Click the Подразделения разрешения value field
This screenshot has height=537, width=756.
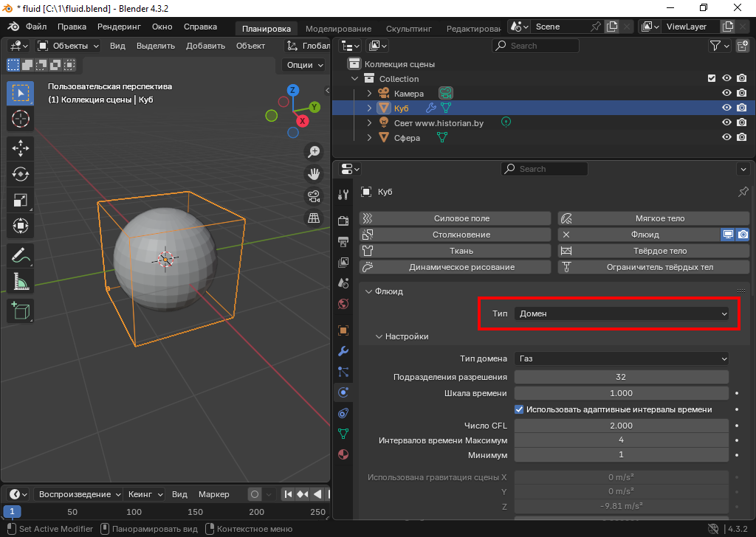click(x=621, y=377)
